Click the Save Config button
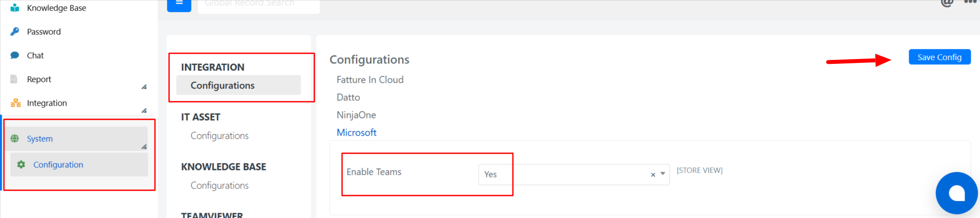 939,57
